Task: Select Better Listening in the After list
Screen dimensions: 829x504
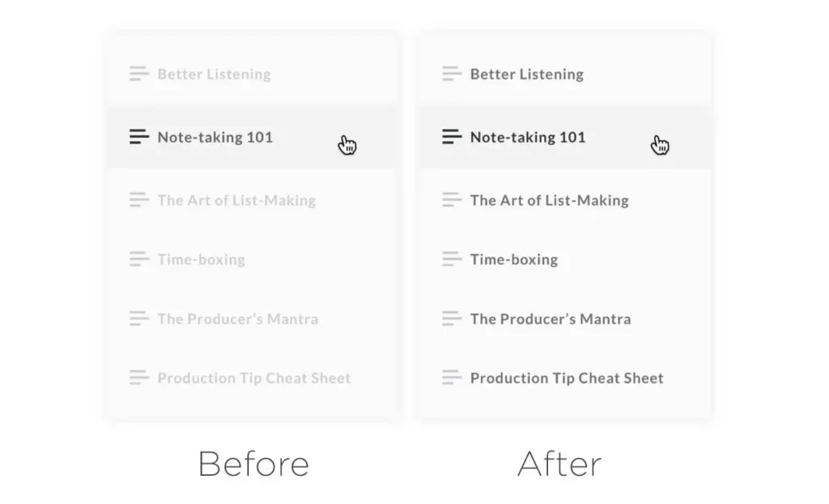Action: 526,74
